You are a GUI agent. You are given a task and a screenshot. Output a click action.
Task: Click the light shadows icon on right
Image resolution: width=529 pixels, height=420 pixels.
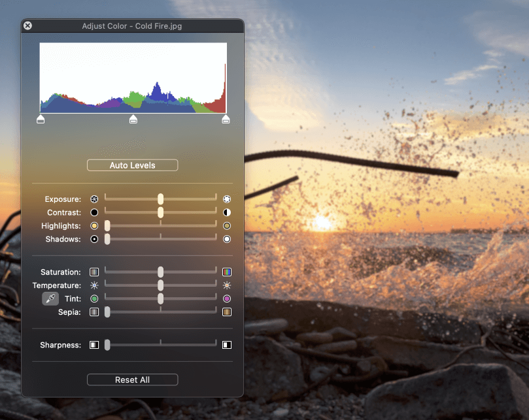pyautogui.click(x=227, y=239)
